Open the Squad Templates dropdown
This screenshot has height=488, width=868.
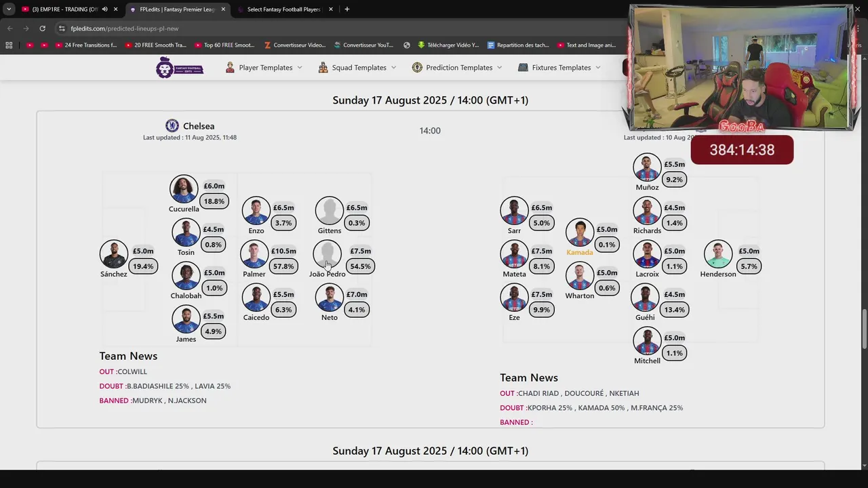point(357,67)
